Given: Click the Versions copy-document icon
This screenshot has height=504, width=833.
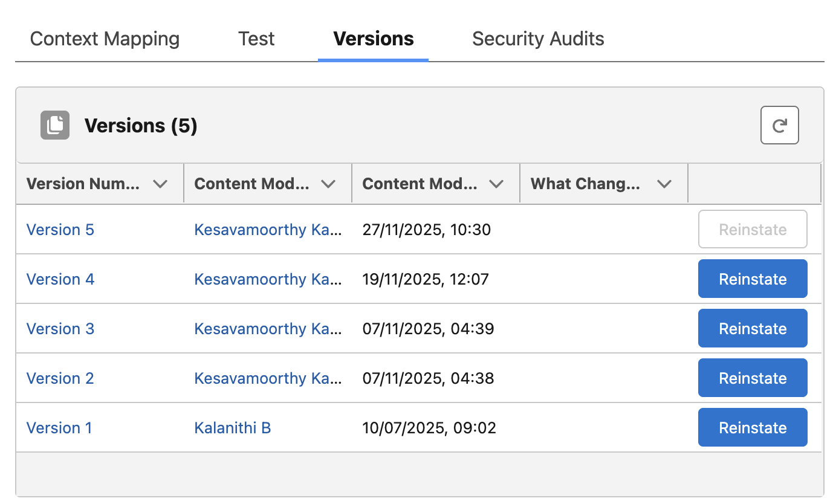Looking at the screenshot, I should pyautogui.click(x=55, y=125).
